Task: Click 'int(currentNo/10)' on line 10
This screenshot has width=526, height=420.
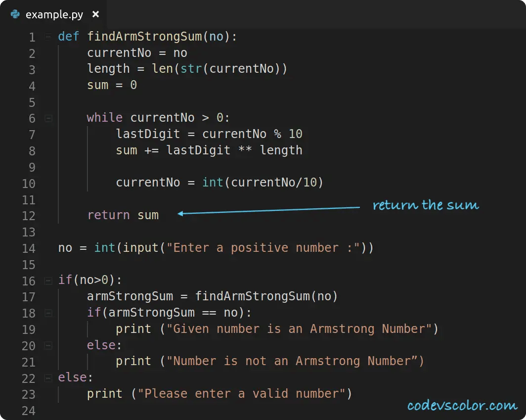Action: (263, 183)
